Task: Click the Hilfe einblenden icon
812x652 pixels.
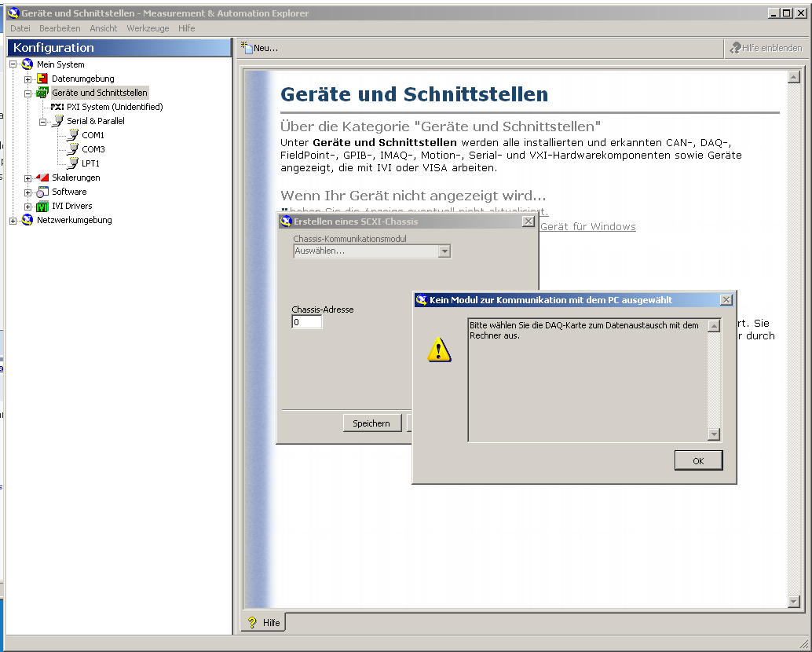Action: pos(735,48)
